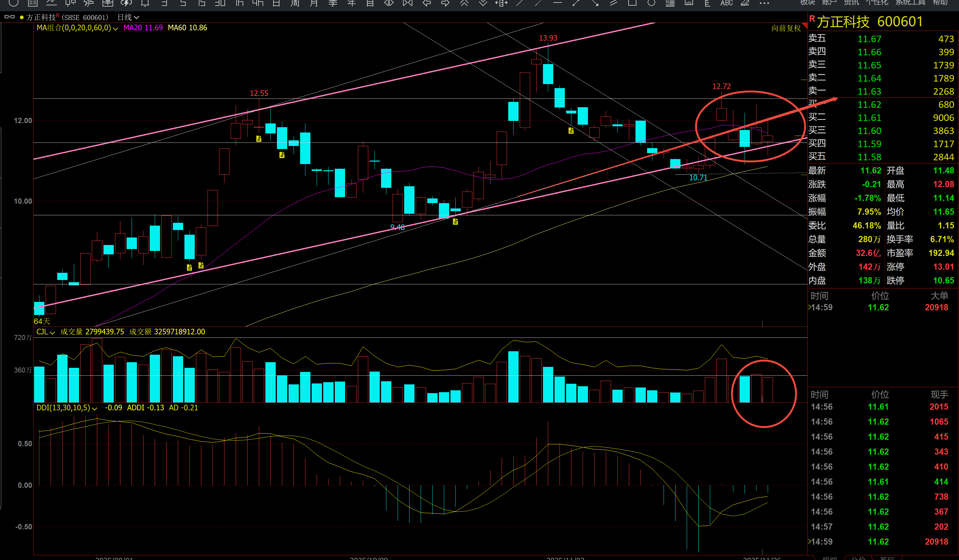Click the forward arrow navigation icon
This screenshot has height=560, width=959.
pos(445,3)
